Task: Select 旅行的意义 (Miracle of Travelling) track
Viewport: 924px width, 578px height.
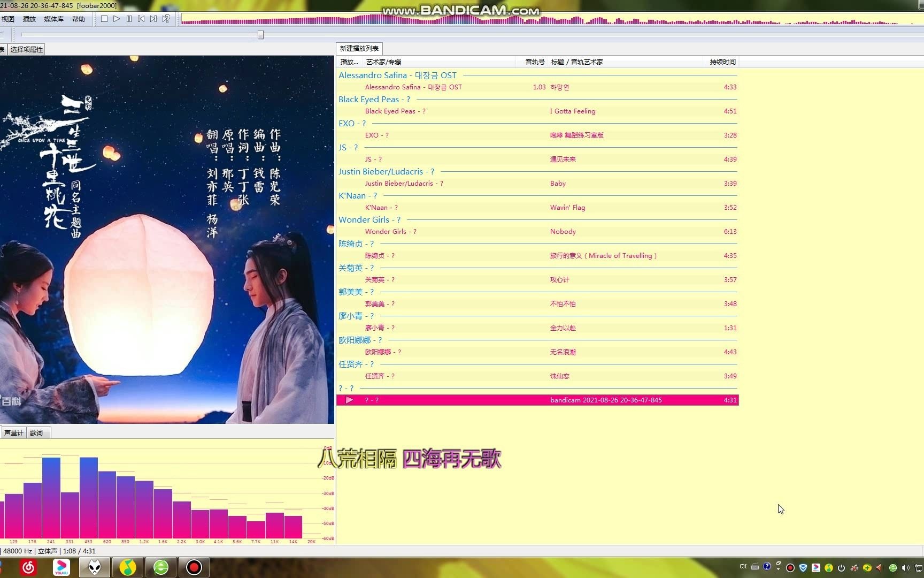Action: (537, 256)
